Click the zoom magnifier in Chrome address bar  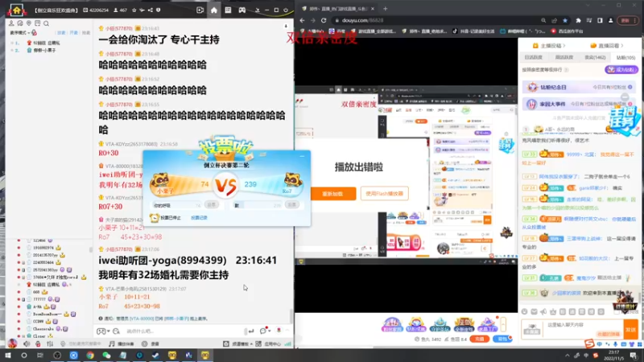(x=543, y=20)
